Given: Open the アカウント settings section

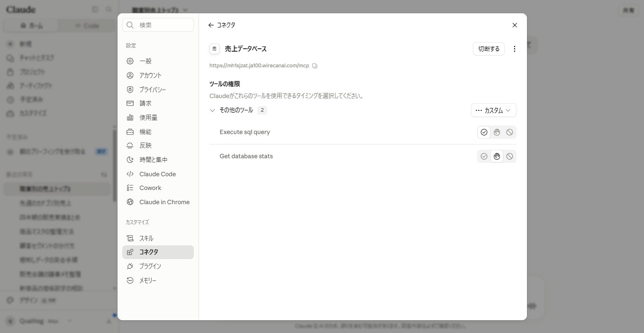Looking at the screenshot, I should point(158,75).
